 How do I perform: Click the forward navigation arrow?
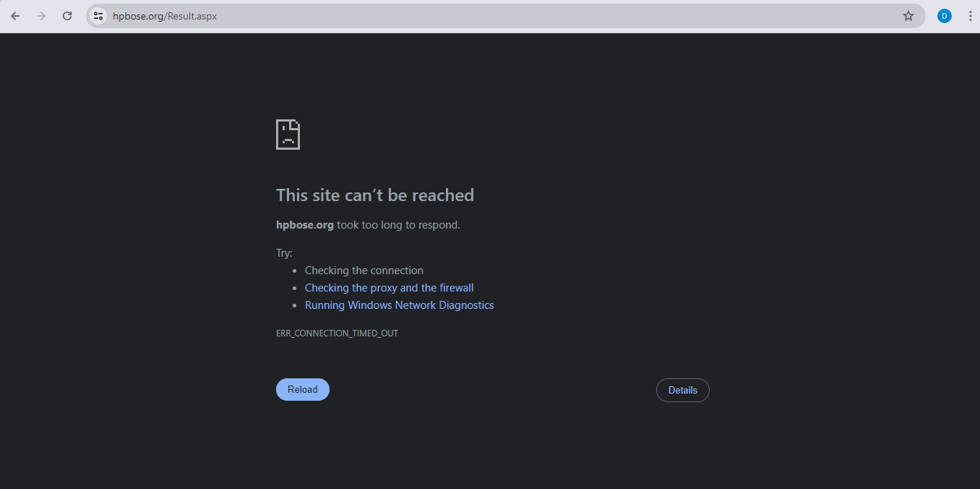coord(41,16)
